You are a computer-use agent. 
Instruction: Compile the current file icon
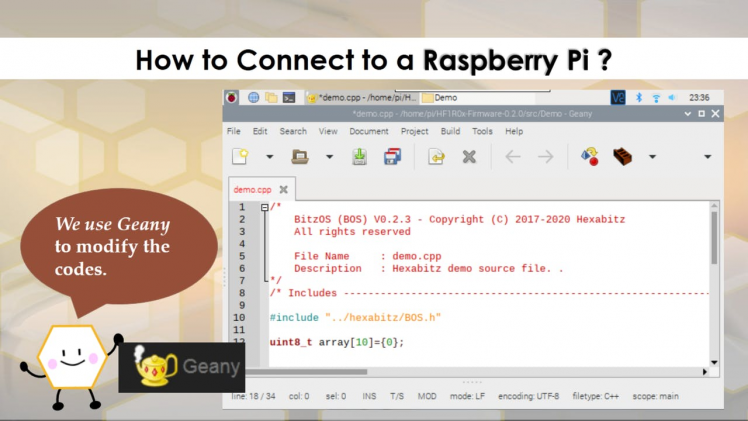(x=590, y=156)
